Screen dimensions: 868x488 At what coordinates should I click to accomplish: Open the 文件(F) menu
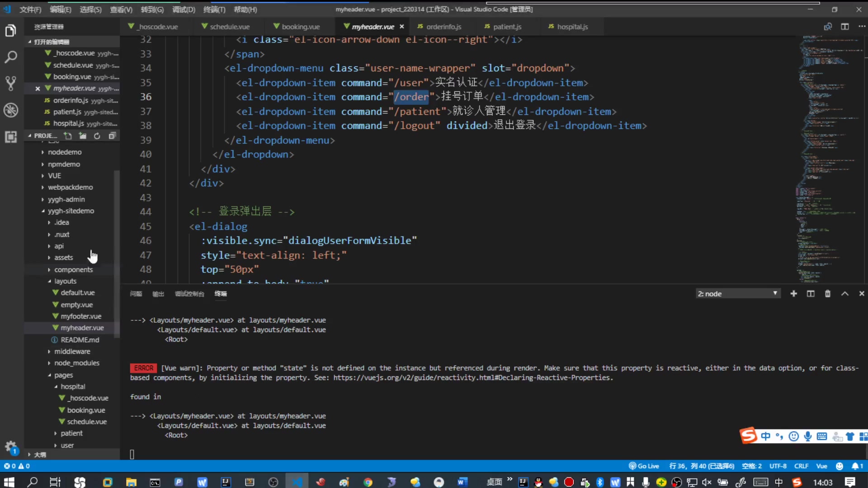(x=30, y=9)
